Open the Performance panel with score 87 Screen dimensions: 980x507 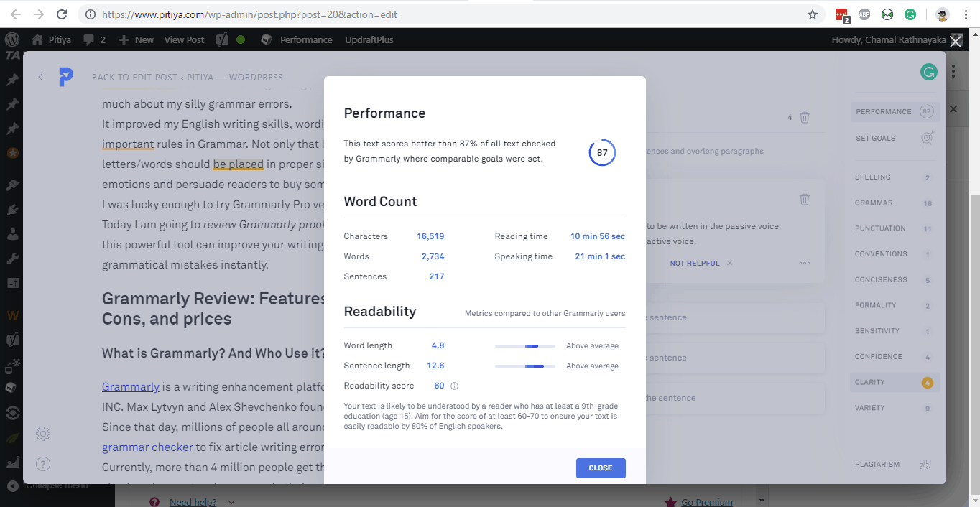[895, 111]
